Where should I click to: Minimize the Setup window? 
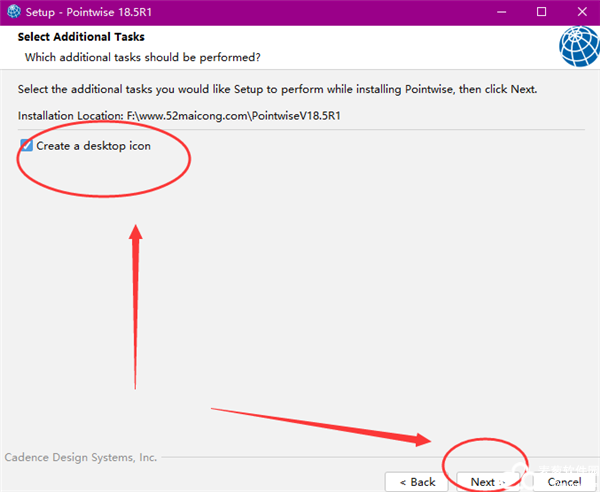[501, 12]
